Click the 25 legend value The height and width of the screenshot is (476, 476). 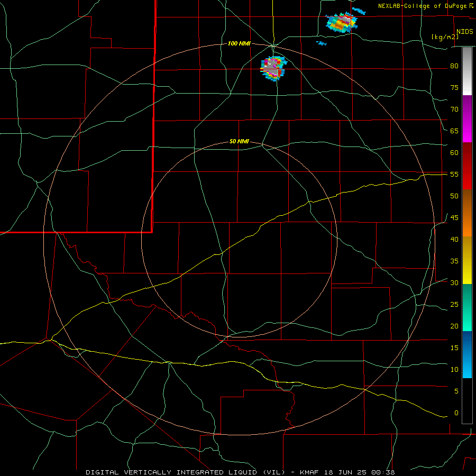454,305
